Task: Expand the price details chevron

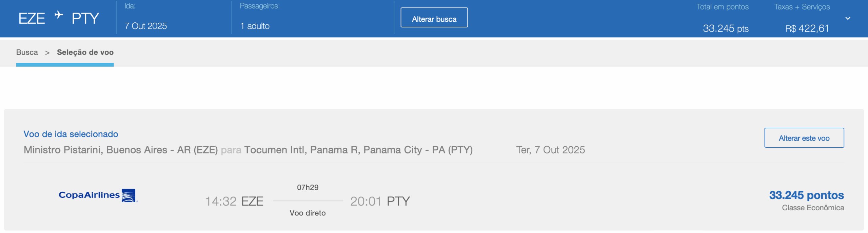Action: click(x=848, y=18)
